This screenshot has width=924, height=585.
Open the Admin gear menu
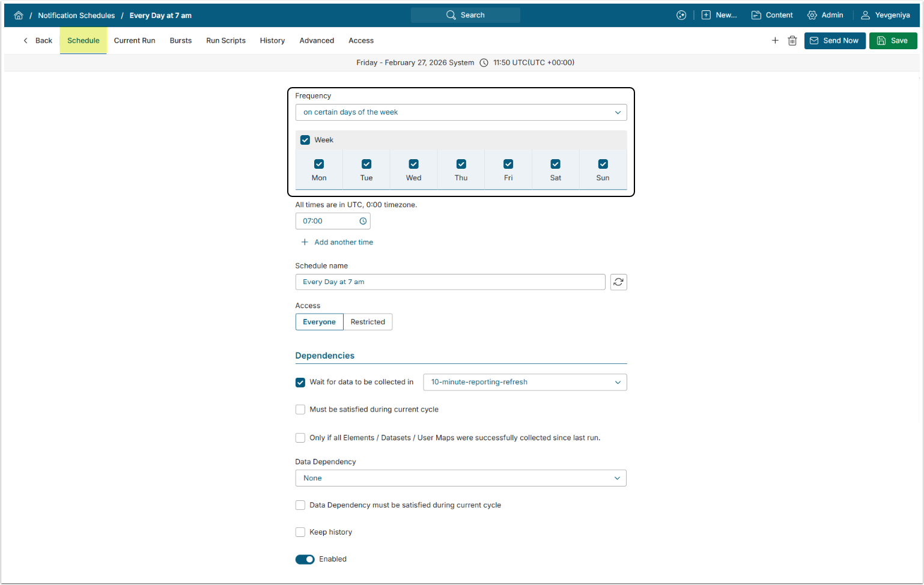point(825,16)
